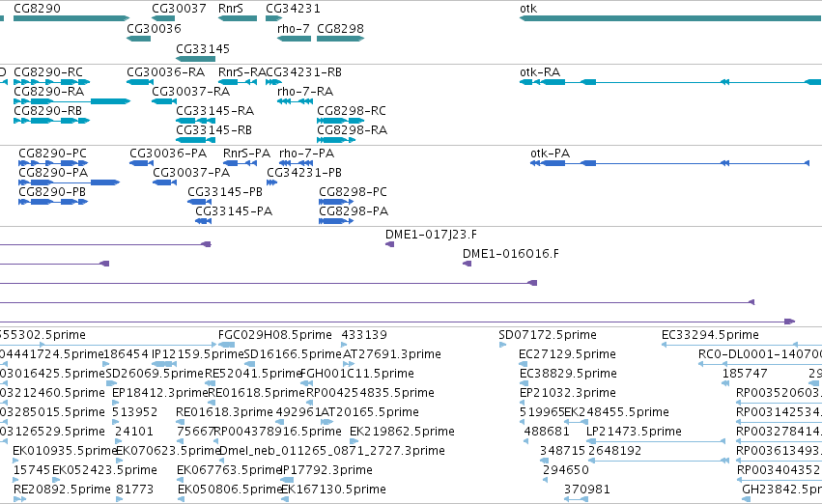Image resolution: width=822 pixels, height=504 pixels.
Task: Select EST EP21032.3prime
Action: (568, 393)
